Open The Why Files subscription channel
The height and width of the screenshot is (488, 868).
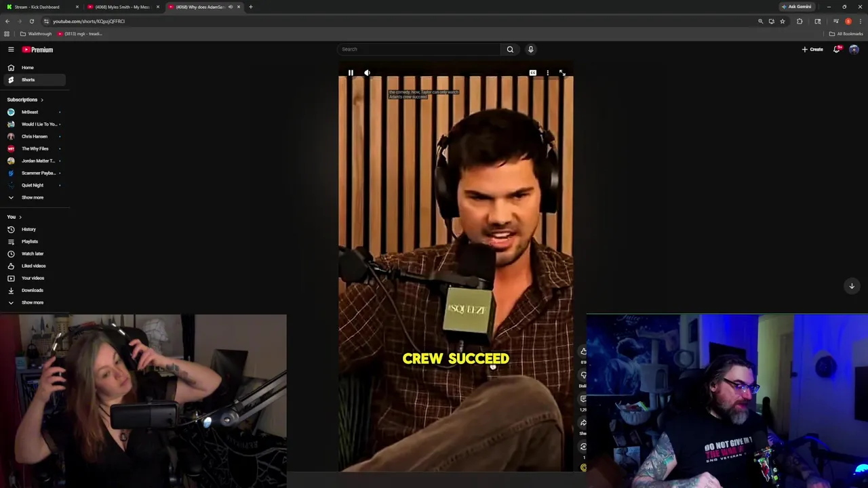pos(33,148)
